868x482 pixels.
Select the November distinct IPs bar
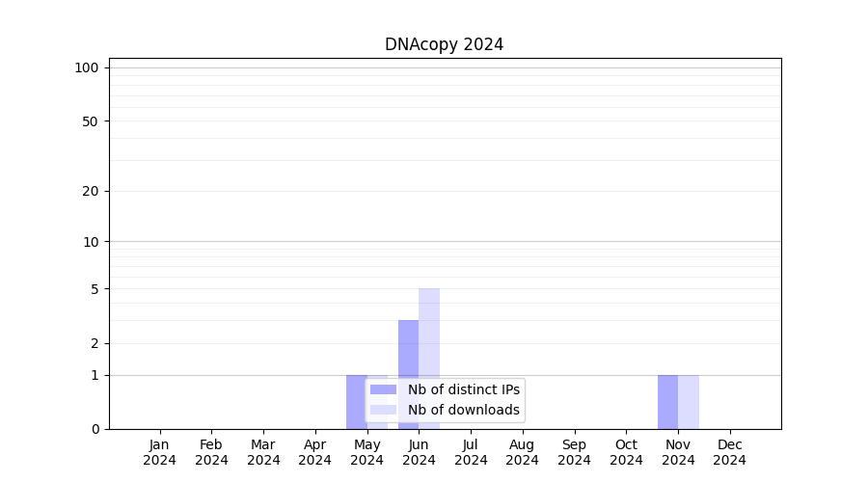coord(667,401)
